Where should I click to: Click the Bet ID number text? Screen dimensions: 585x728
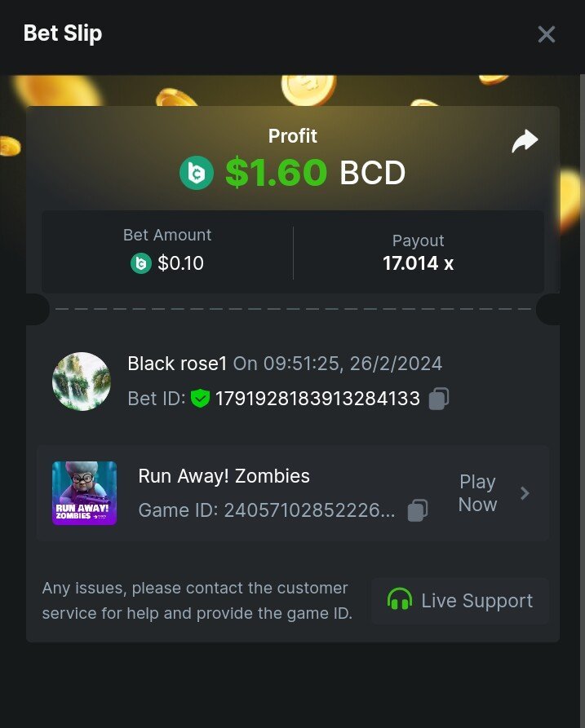click(317, 399)
